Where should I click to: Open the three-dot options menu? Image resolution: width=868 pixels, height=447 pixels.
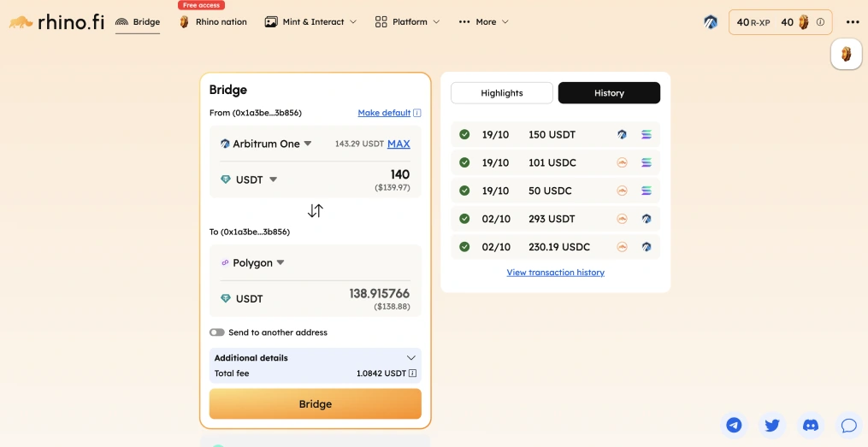tap(853, 22)
